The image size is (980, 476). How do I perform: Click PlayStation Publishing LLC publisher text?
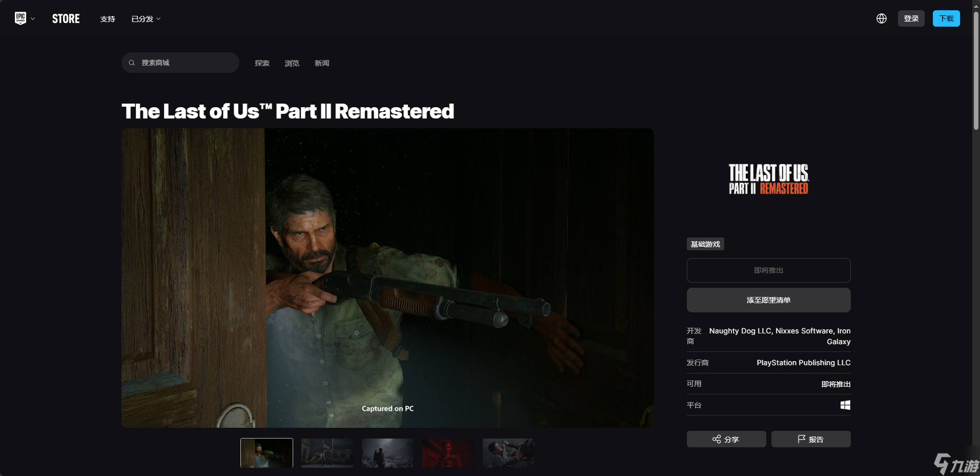[x=804, y=363]
